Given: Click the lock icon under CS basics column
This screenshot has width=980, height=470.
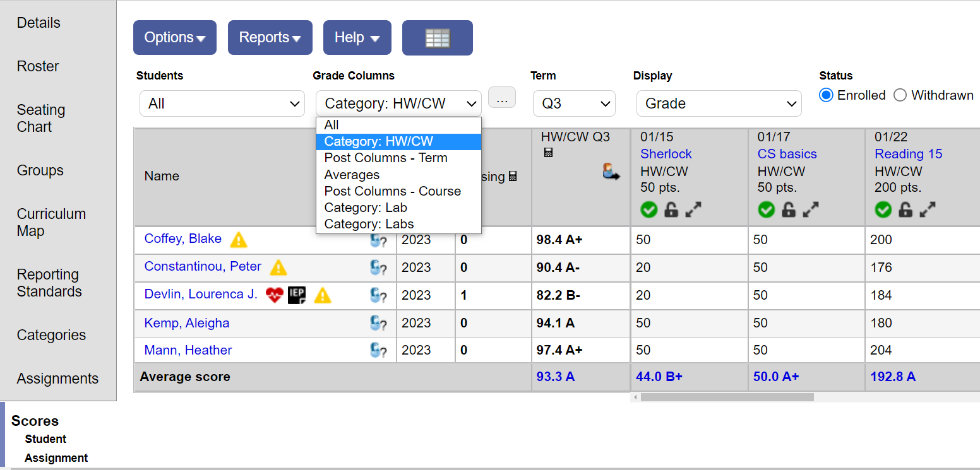Looking at the screenshot, I should 788,209.
